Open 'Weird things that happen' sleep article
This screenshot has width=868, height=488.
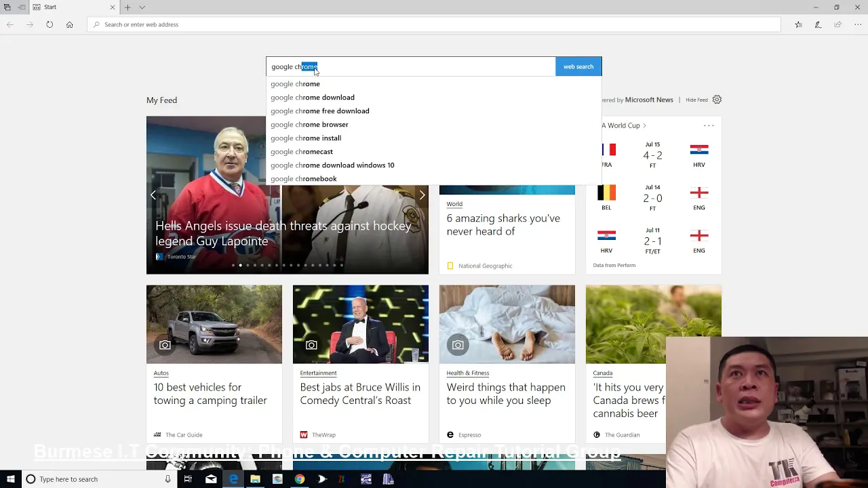click(x=506, y=394)
